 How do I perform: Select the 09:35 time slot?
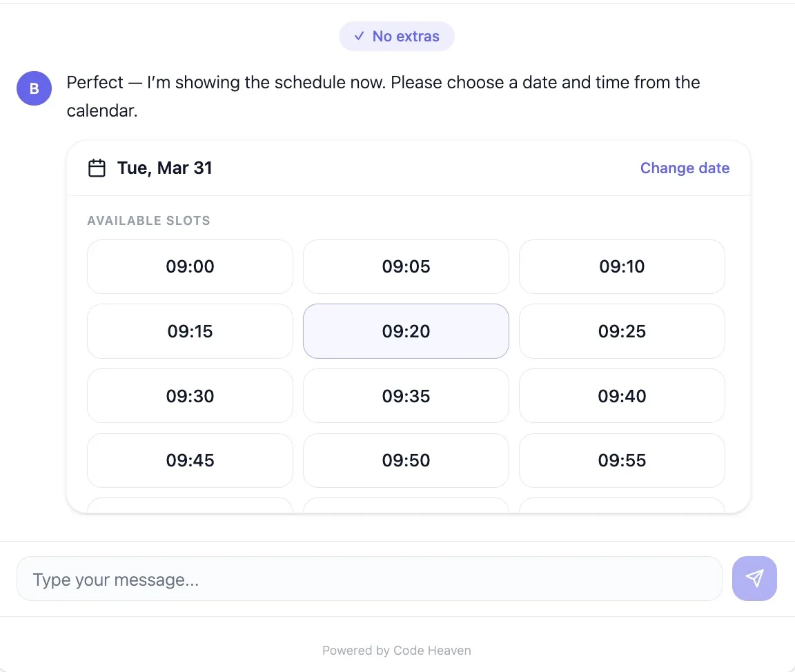[406, 396]
